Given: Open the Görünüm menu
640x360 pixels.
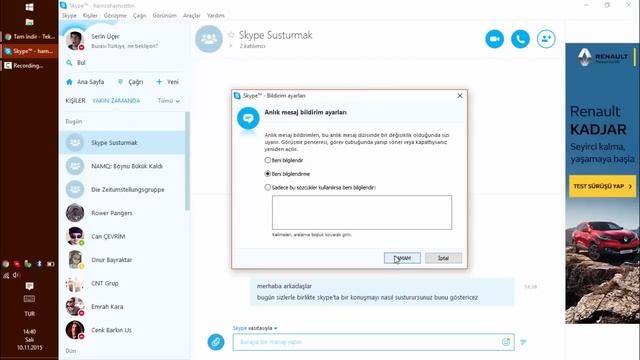Looking at the screenshot, I should [164, 16].
